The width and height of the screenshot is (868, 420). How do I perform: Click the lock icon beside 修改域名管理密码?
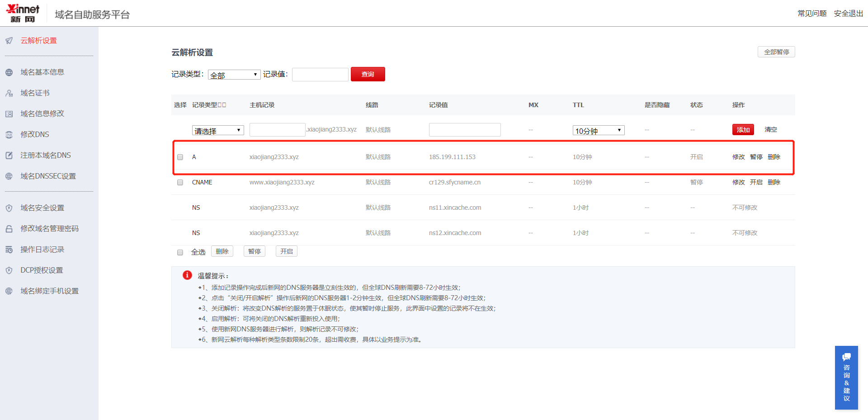tap(9, 229)
